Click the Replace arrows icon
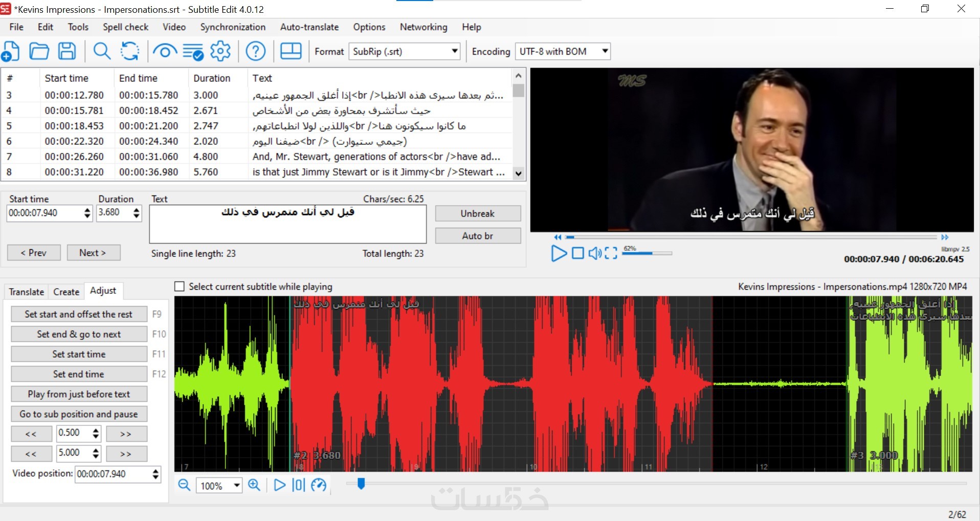 tap(130, 51)
